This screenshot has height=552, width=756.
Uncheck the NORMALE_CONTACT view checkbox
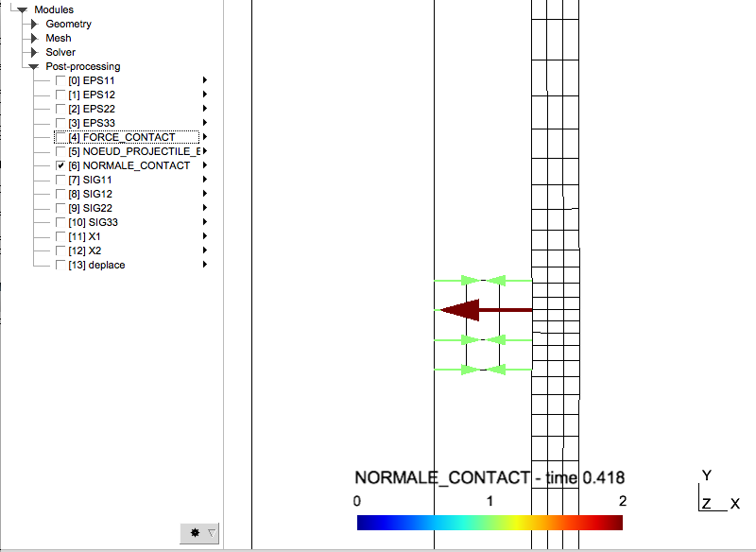60,165
